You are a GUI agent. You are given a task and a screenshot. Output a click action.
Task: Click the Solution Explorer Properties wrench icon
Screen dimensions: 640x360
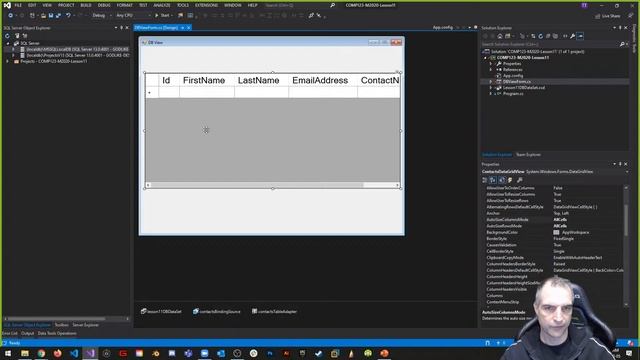click(x=572, y=36)
